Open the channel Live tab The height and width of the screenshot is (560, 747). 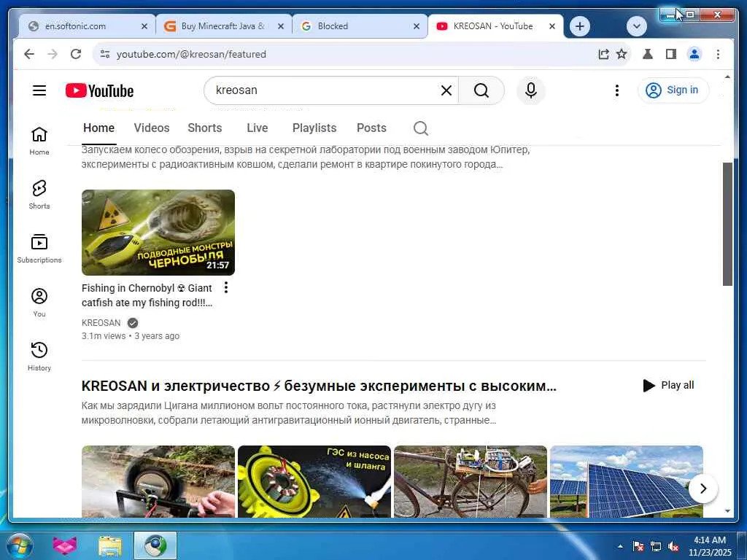coord(258,128)
